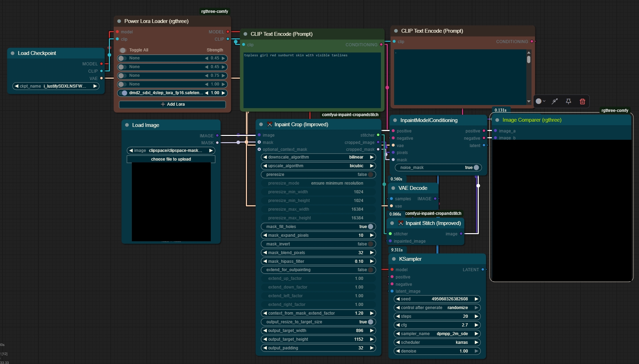The height and width of the screenshot is (364, 639).
Task: Decrease steps value with left arrow
Action: [398, 316]
